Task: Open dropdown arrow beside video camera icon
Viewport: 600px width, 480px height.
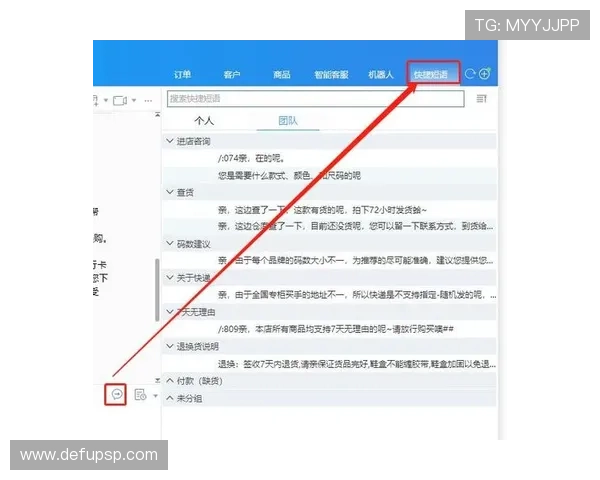Action: click(x=134, y=101)
